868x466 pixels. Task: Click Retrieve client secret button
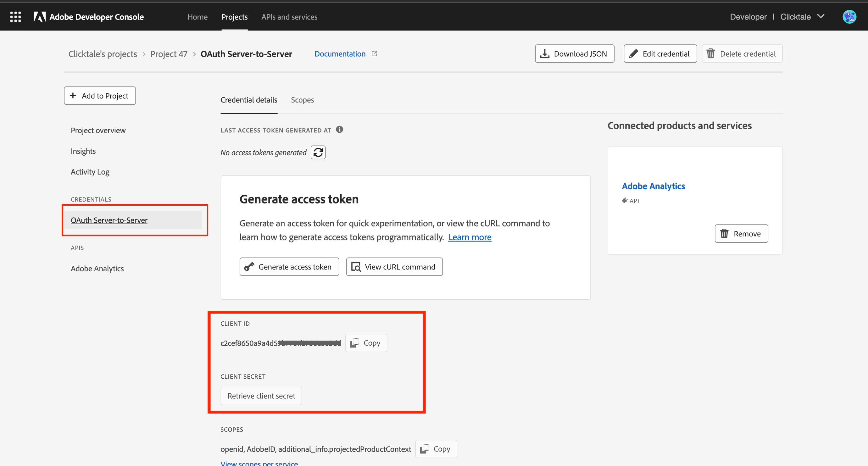[261, 396]
